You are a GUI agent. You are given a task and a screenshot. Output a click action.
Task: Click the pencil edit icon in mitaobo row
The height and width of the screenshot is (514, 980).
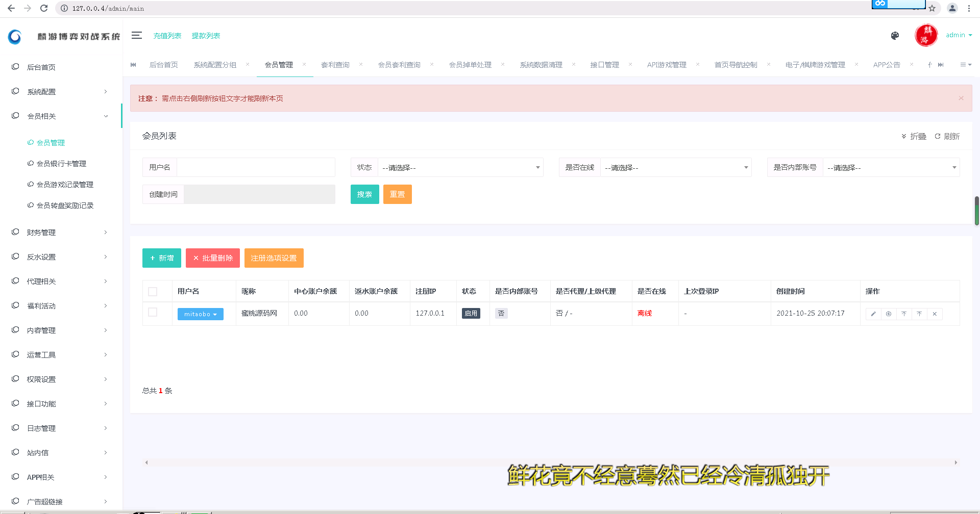873,314
